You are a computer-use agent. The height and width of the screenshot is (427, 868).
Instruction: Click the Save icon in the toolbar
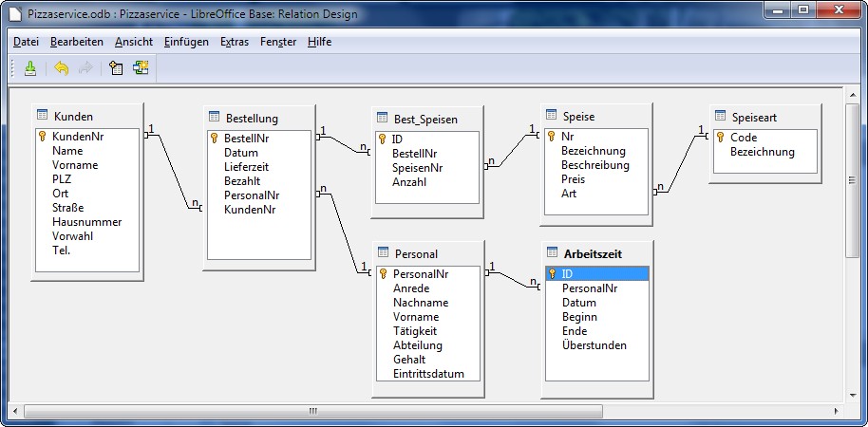click(29, 68)
